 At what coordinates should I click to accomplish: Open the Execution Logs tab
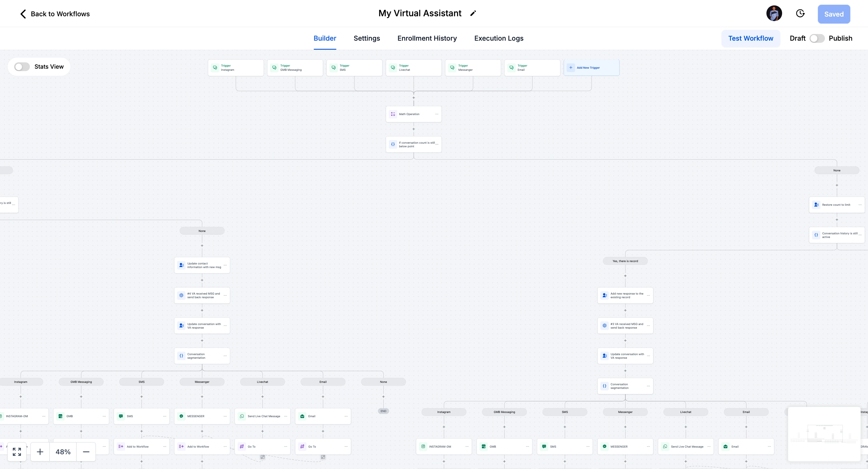[x=499, y=38]
